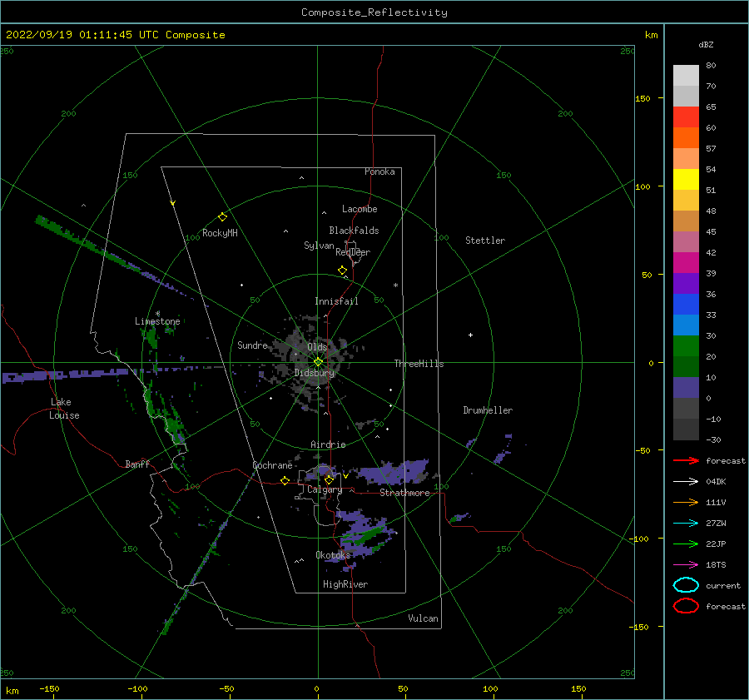
Task: Click the Lacombe label
Action: [360, 209]
